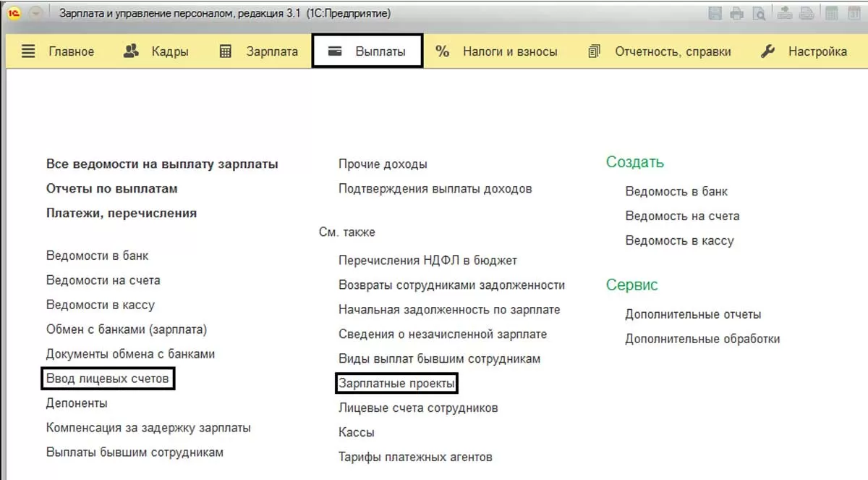
Task: Open Отчеты по выплатам
Action: [x=112, y=189]
